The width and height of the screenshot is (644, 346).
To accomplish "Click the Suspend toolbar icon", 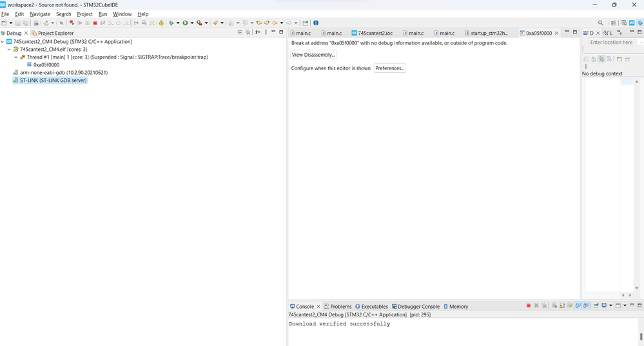I will coord(87,23).
